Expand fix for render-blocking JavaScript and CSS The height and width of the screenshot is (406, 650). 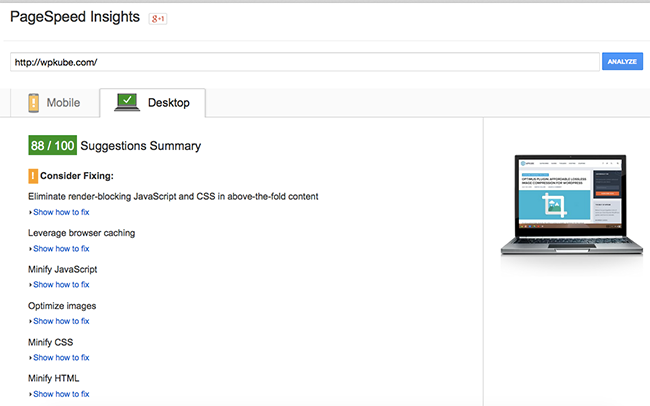(61, 212)
